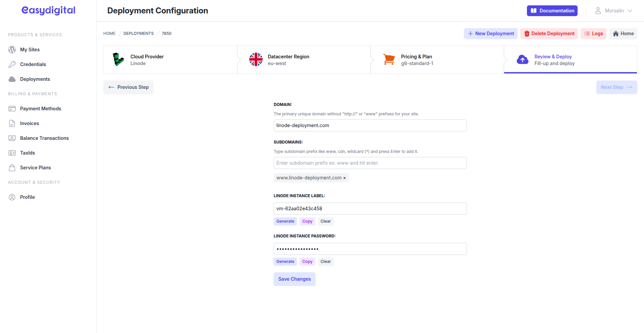Go back with Previous Step

[128, 87]
